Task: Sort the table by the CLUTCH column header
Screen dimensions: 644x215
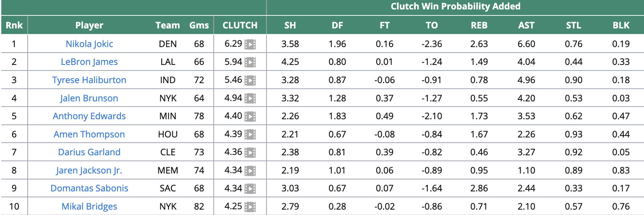Action: point(240,25)
